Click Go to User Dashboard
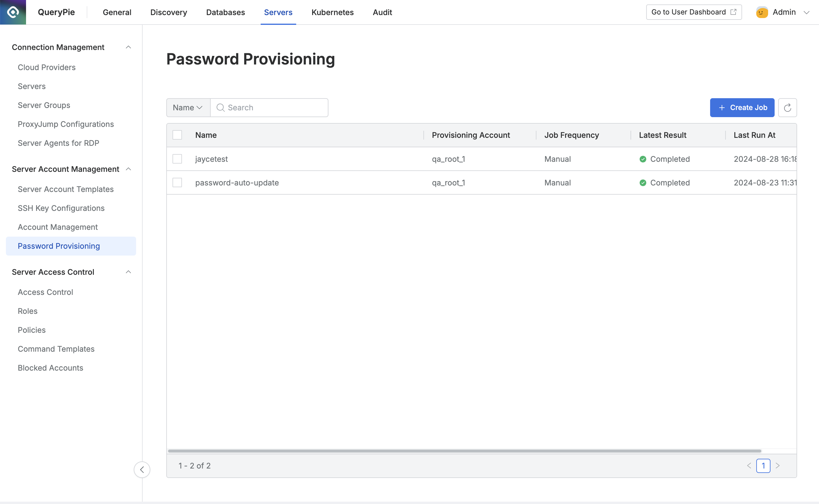The image size is (819, 504). pos(694,12)
